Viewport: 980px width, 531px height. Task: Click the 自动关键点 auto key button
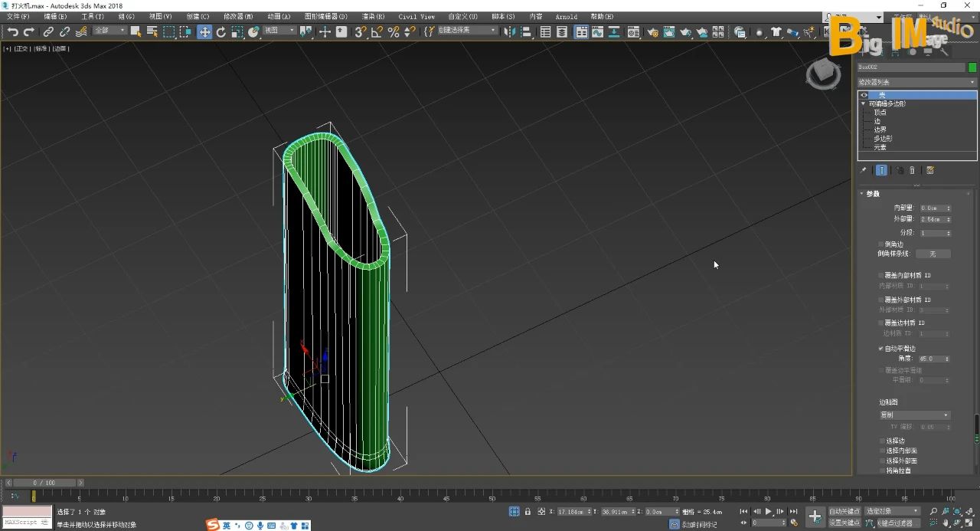(844, 511)
